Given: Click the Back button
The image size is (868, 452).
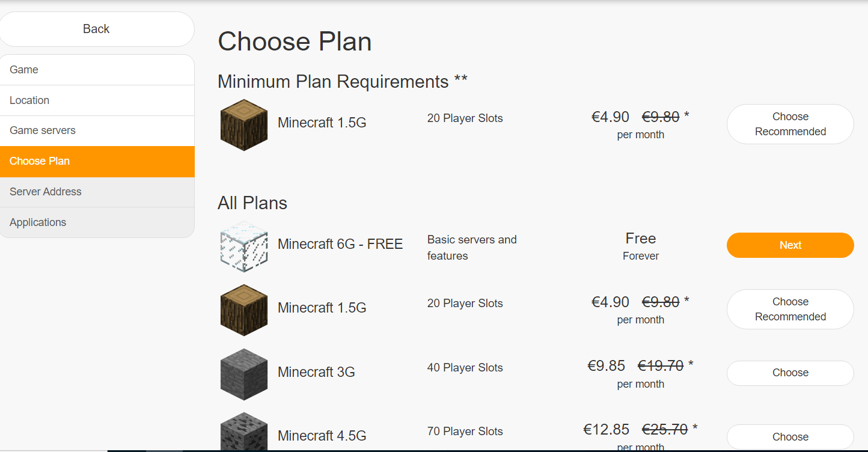Looking at the screenshot, I should 97,28.
